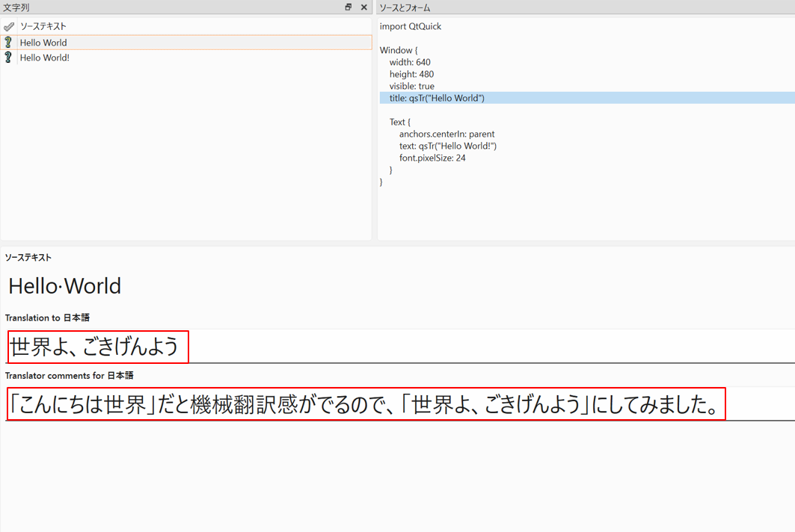Sort by the ソーステキスト column header
Viewport: 795px width, 532px height.
click(x=43, y=26)
